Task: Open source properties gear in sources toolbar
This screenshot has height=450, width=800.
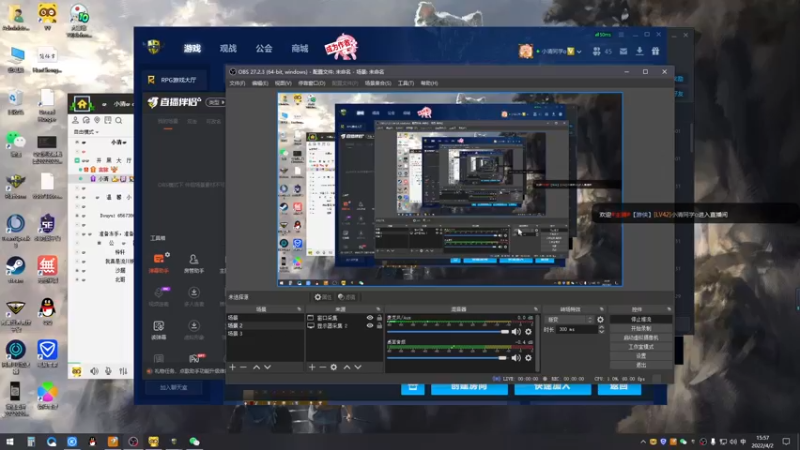Action: pyautogui.click(x=334, y=367)
